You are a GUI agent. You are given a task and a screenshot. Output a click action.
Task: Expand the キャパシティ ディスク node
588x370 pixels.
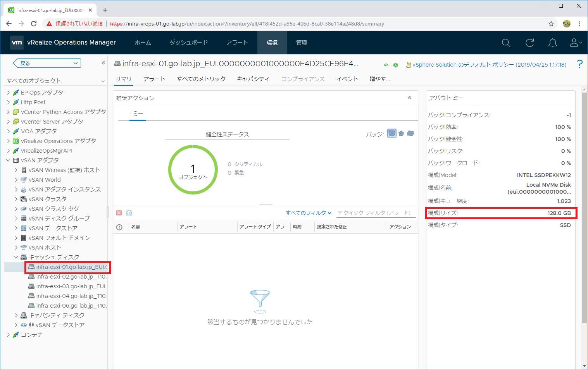point(16,315)
